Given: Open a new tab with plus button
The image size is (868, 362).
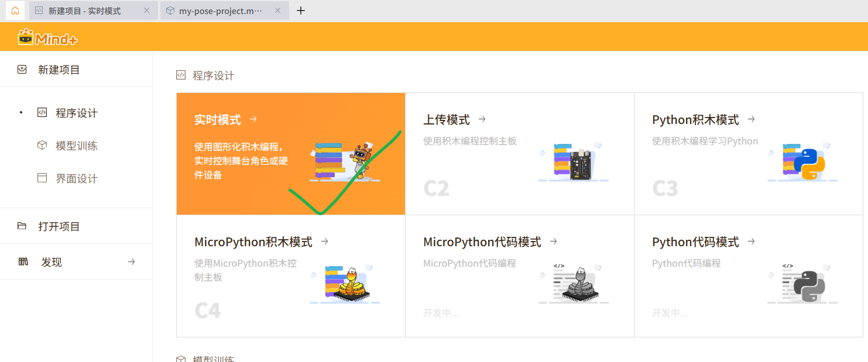Looking at the screenshot, I should pyautogui.click(x=301, y=11).
